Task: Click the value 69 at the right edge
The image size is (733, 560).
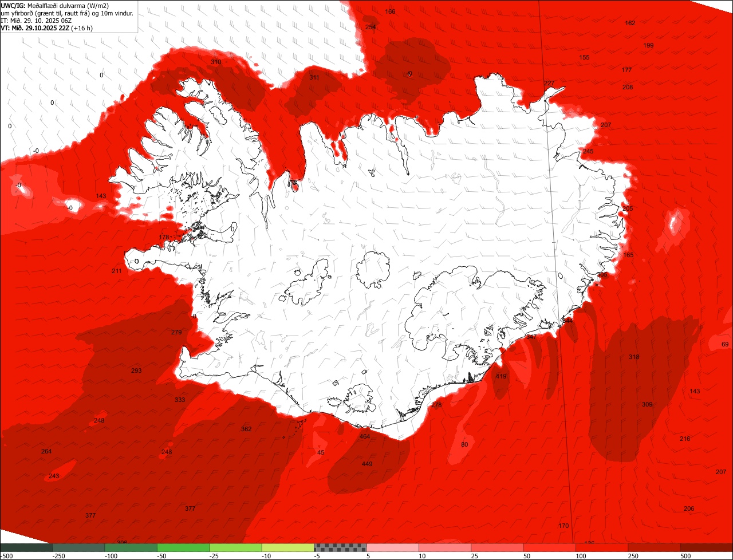Action: click(725, 344)
